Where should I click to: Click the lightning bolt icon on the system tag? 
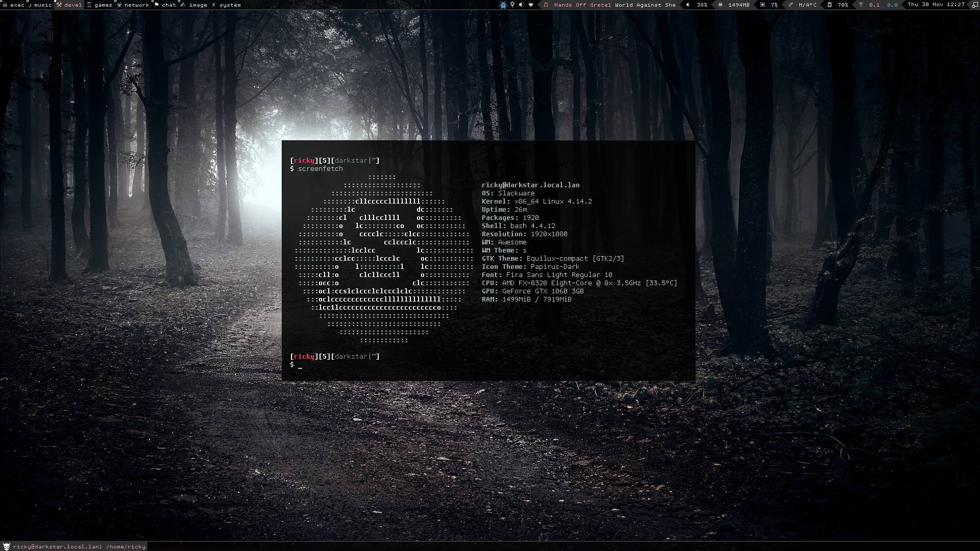(213, 5)
